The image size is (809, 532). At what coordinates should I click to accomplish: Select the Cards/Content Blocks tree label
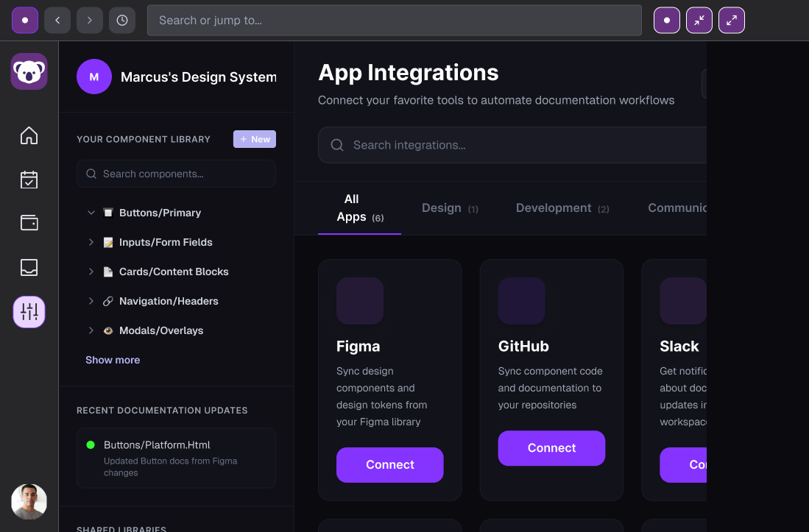click(174, 272)
